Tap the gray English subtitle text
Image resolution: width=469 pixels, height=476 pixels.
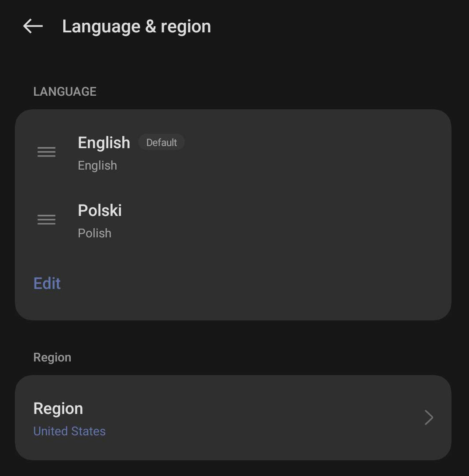pyautogui.click(x=97, y=165)
